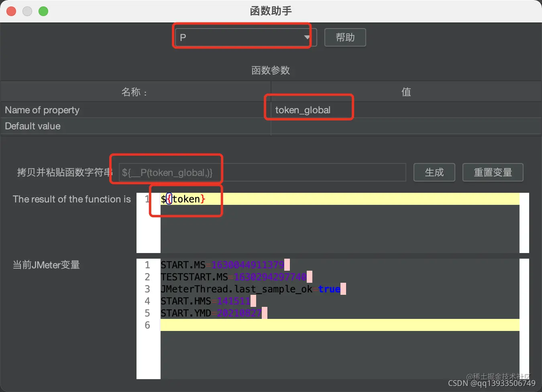This screenshot has height=392, width=542.
Task: Close the 函数助手 window with red button
Action: point(11,11)
